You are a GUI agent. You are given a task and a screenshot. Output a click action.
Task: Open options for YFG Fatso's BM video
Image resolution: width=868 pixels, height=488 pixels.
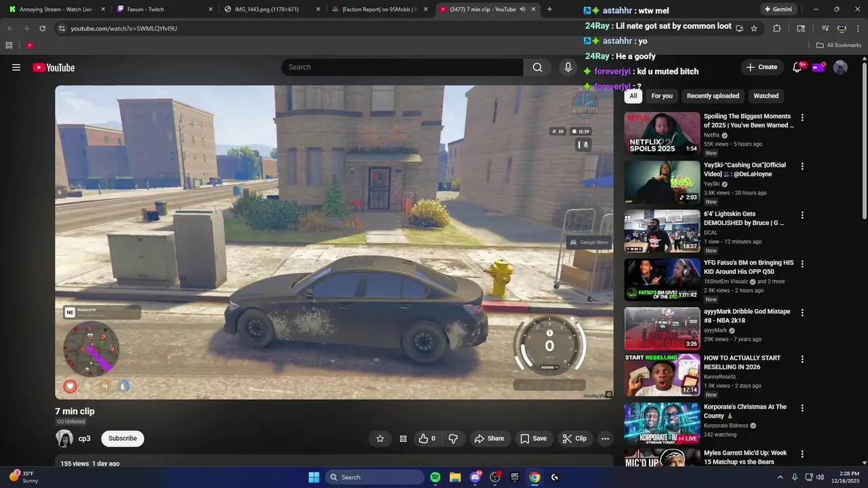(x=802, y=264)
